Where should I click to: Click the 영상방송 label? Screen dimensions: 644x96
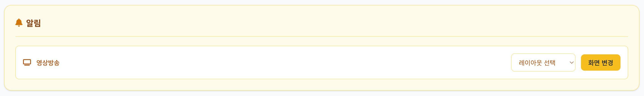tap(48, 63)
